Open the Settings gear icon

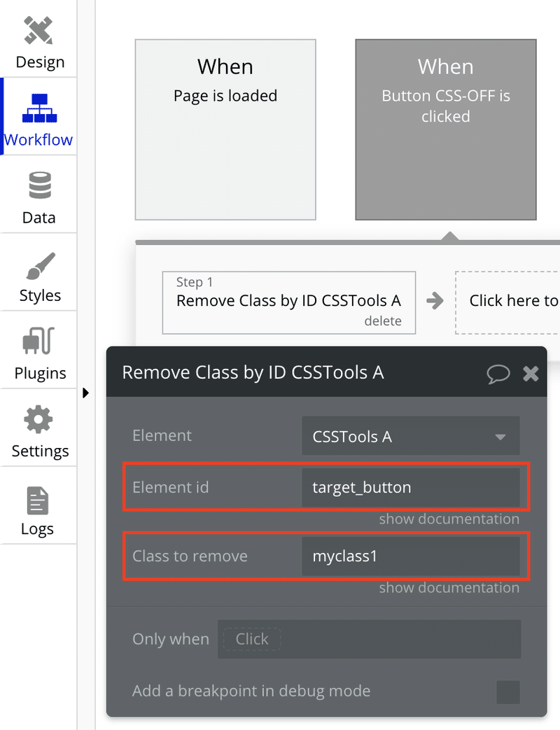(x=38, y=419)
